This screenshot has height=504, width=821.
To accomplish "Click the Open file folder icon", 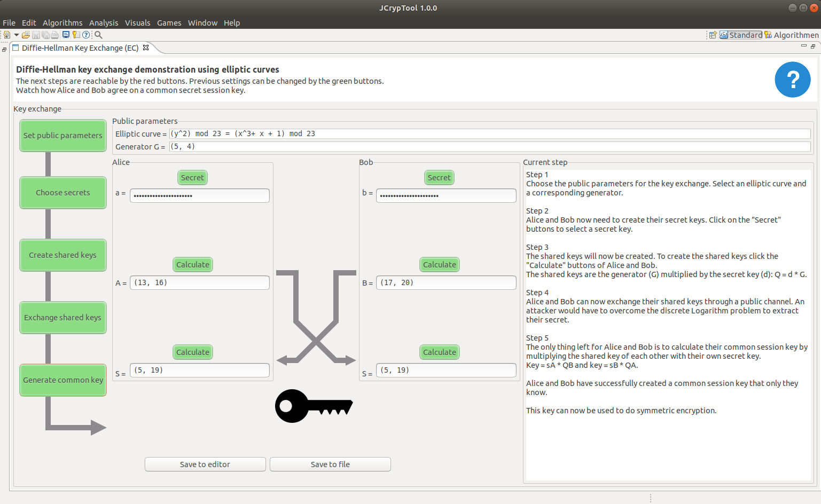I will [26, 35].
